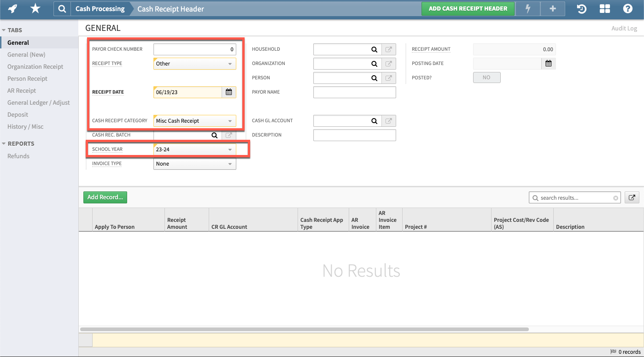
Task: Open the Receipt Date calendar picker
Action: tap(228, 92)
